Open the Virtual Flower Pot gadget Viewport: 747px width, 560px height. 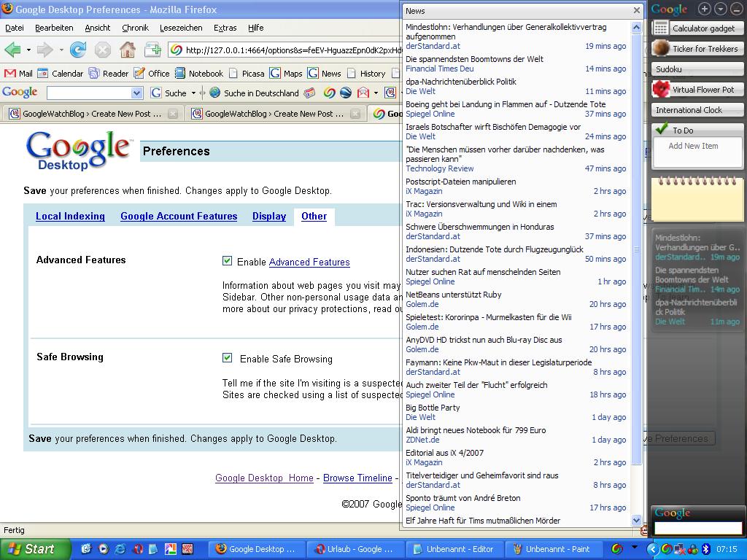697,90
